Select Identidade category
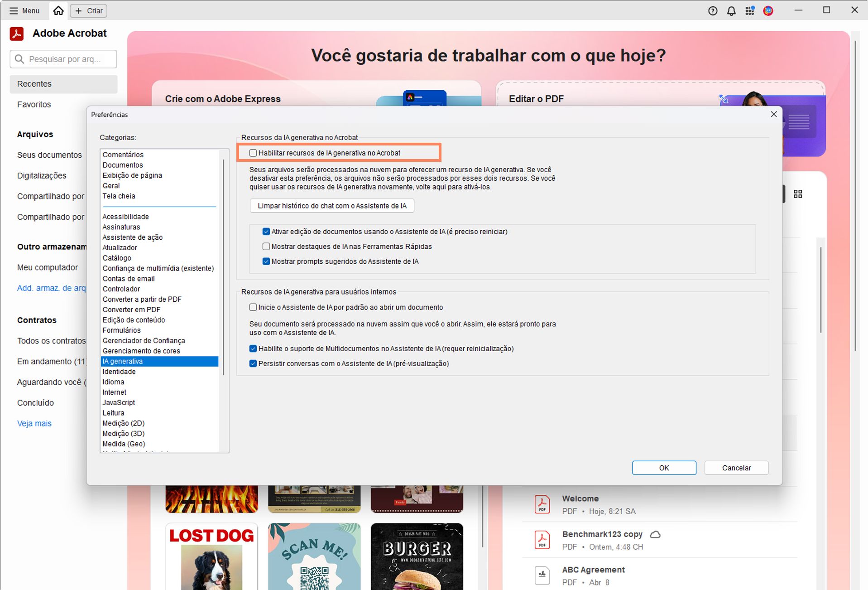This screenshot has width=868, height=590. tap(159, 372)
